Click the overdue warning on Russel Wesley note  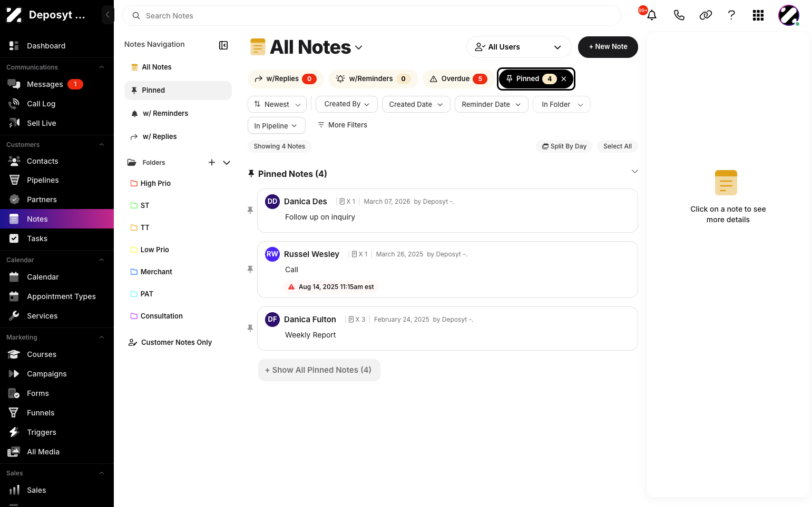coord(331,287)
